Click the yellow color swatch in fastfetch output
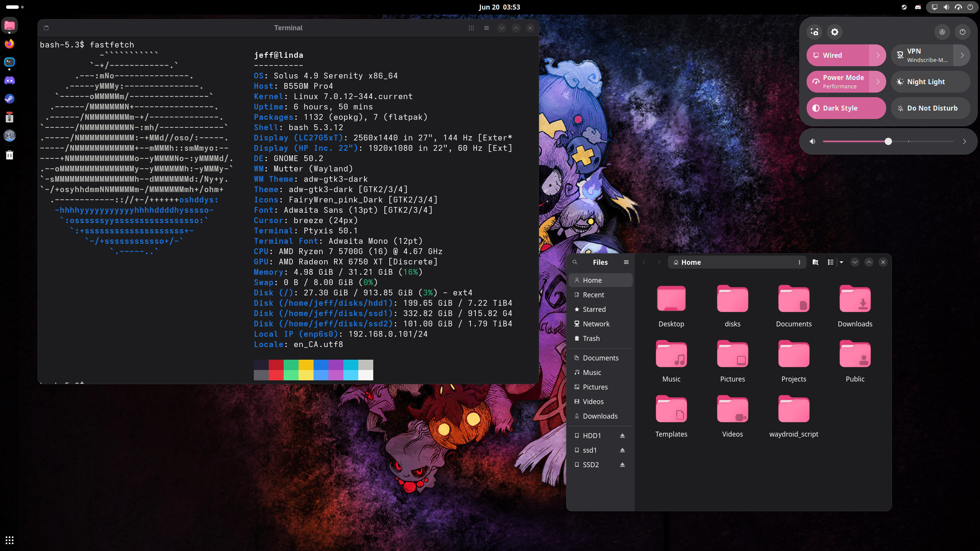 [306, 370]
